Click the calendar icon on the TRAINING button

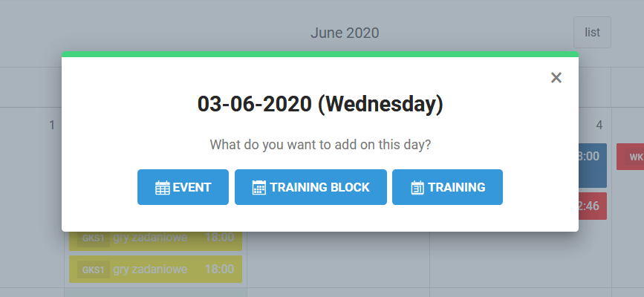(x=417, y=188)
